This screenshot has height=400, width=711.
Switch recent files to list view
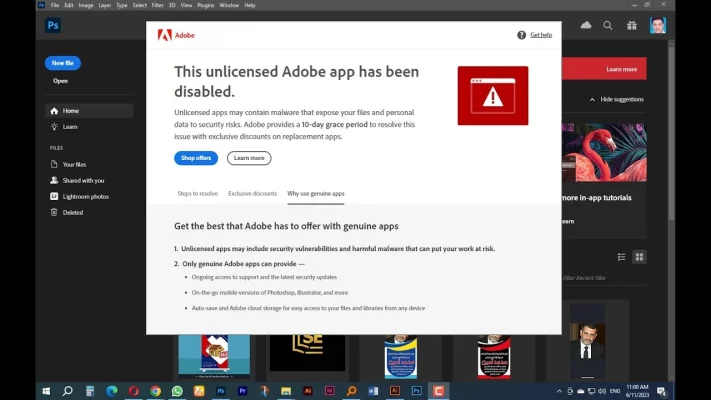[x=621, y=257]
